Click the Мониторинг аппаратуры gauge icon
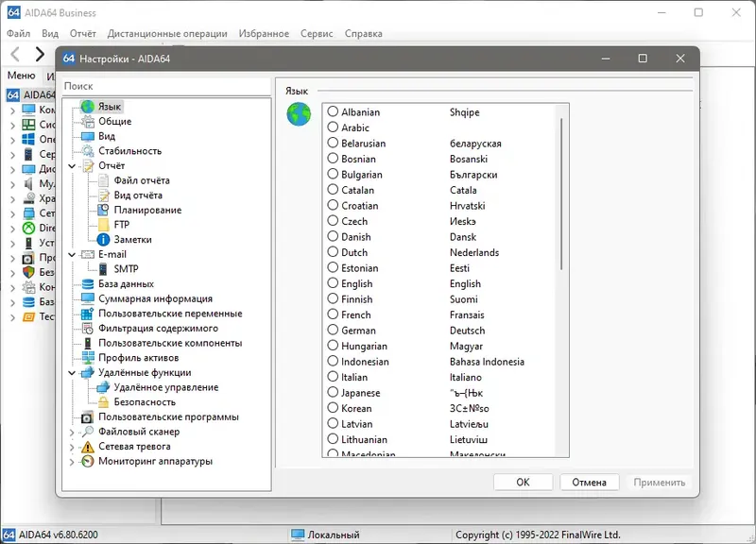 coord(87,461)
